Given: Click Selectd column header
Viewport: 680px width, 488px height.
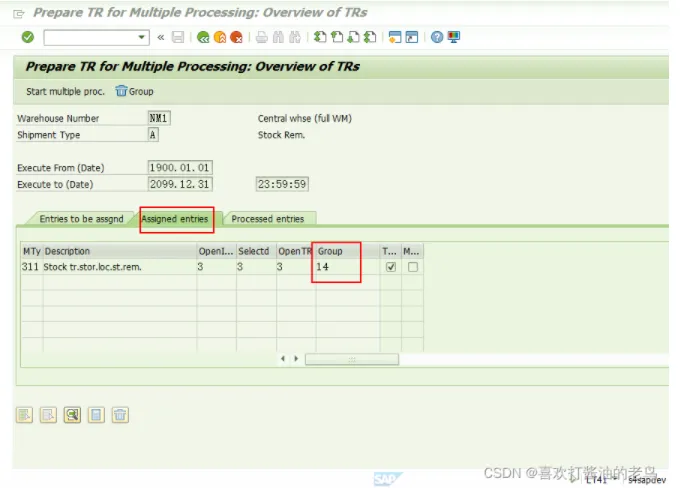Looking at the screenshot, I should point(256,251).
